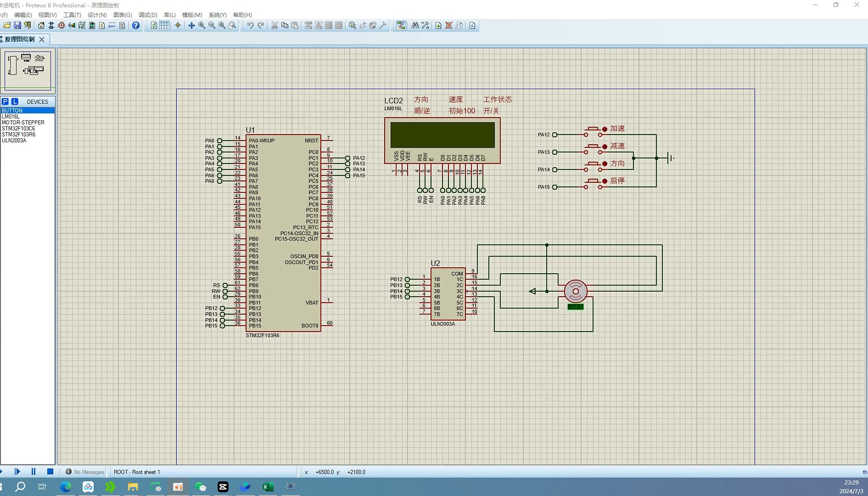Open the 系统(Y) menu

point(218,15)
